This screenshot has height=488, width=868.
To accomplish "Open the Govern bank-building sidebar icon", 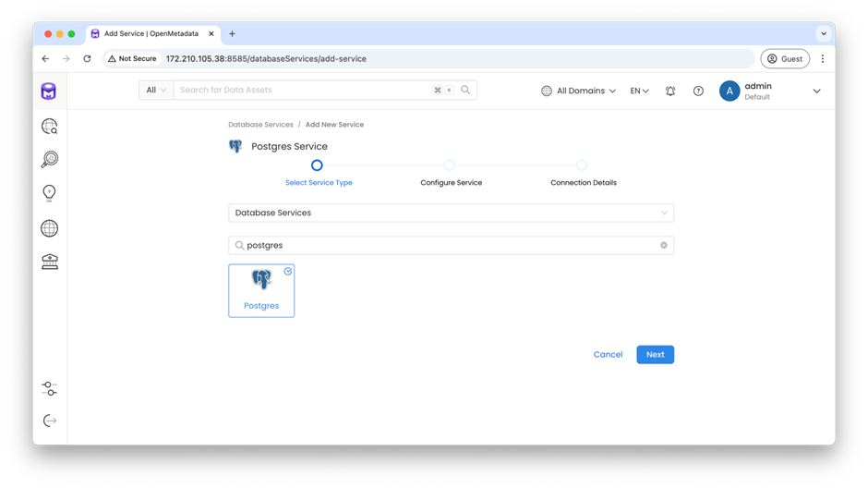I will pyautogui.click(x=50, y=262).
